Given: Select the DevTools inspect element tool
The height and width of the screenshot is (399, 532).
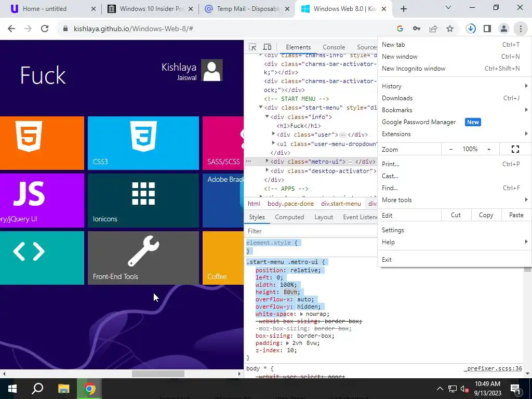Looking at the screenshot, I should click(252, 47).
